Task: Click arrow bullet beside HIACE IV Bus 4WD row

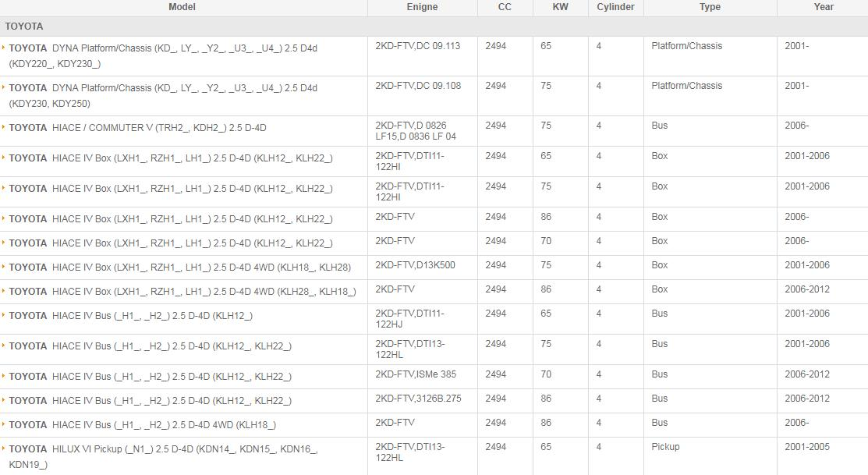Action: tap(4, 424)
